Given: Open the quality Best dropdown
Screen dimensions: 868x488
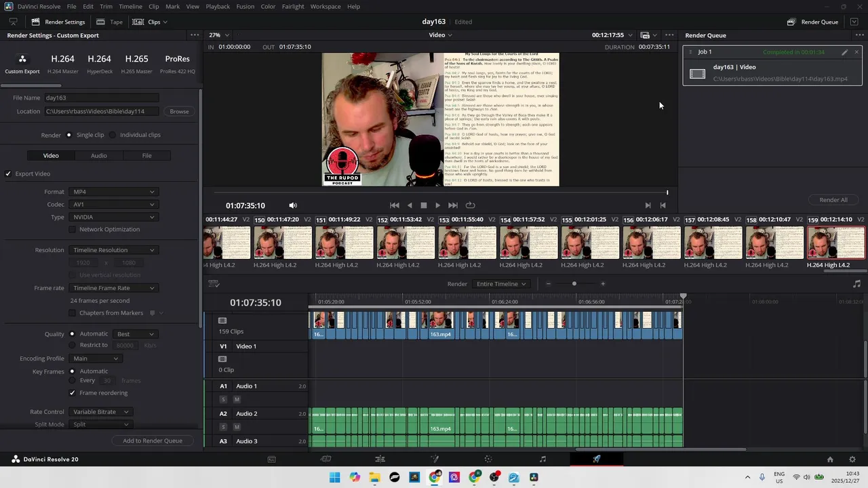Looking at the screenshot, I should click(136, 333).
